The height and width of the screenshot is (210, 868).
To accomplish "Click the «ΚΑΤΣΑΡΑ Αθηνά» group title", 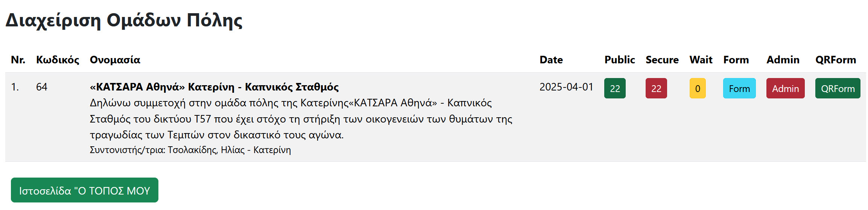I will pos(214,87).
